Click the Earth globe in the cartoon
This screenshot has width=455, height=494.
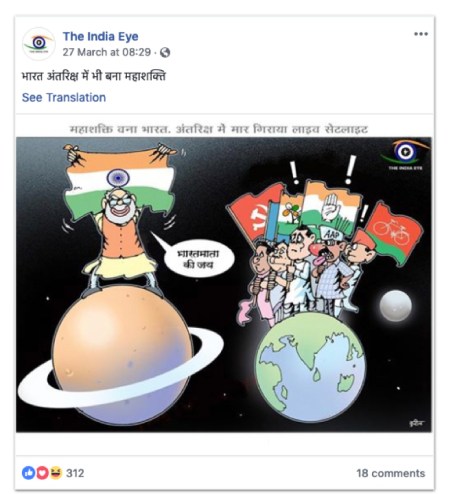(x=310, y=367)
